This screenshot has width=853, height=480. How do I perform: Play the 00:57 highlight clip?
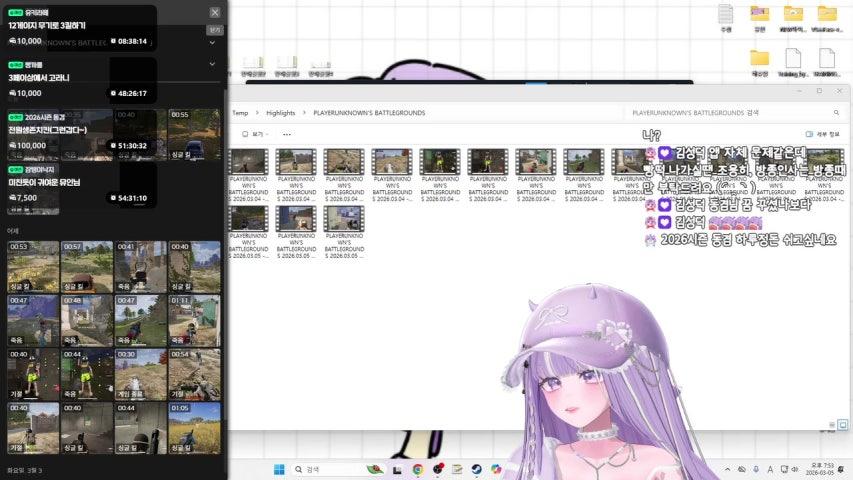87,267
